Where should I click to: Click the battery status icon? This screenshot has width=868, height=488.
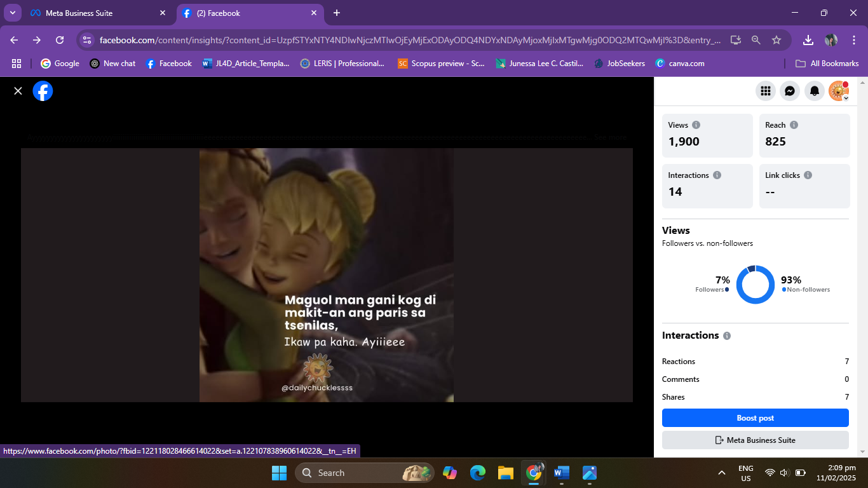click(x=801, y=473)
